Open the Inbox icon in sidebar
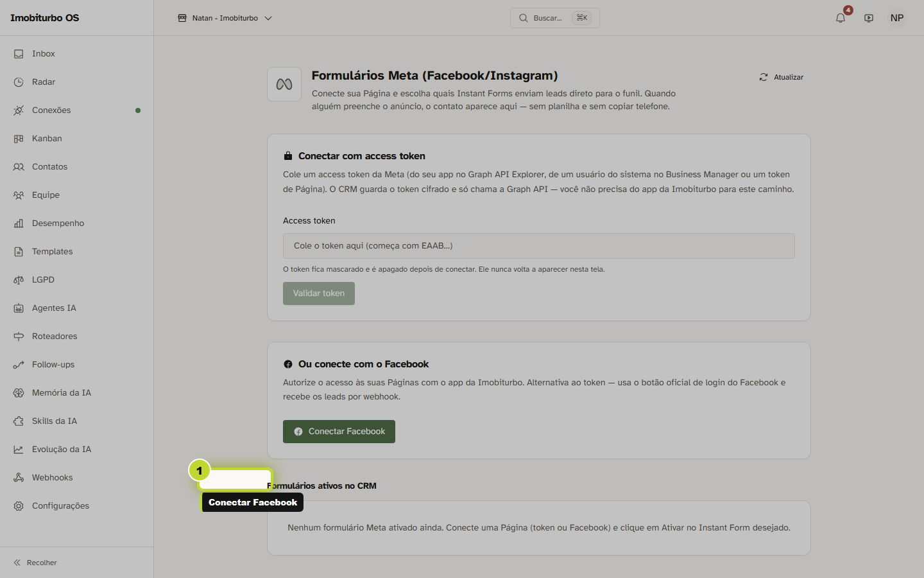This screenshot has width=924, height=578. 19,54
